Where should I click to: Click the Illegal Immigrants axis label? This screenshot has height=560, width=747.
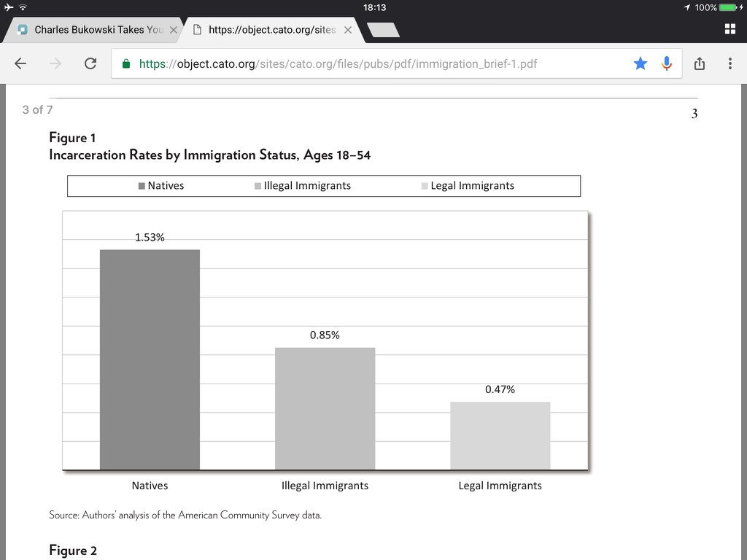[325, 486]
